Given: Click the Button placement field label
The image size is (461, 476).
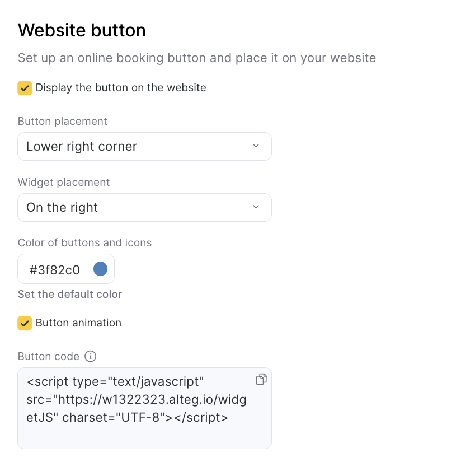Looking at the screenshot, I should 63,122.
